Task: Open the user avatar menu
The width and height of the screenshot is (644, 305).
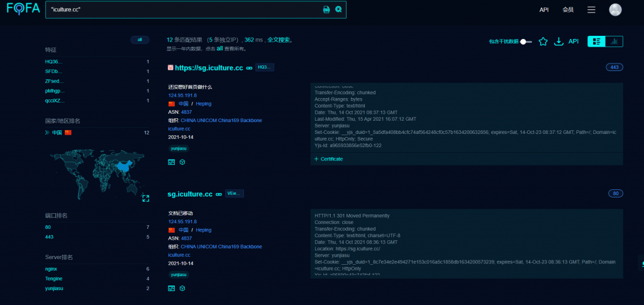Action: (x=615, y=9)
